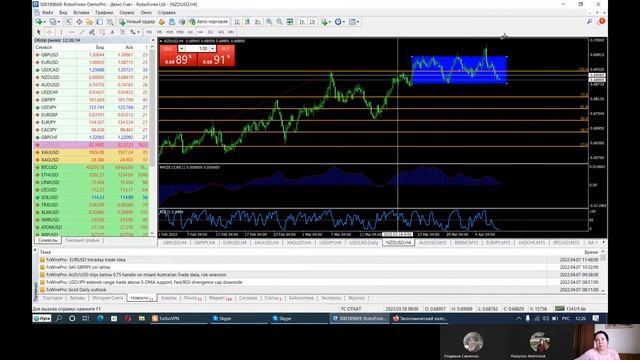The height and width of the screenshot is (360, 640).
Task: Switch to the GBPUSD,H4 chart tab
Action: [x=175, y=242]
